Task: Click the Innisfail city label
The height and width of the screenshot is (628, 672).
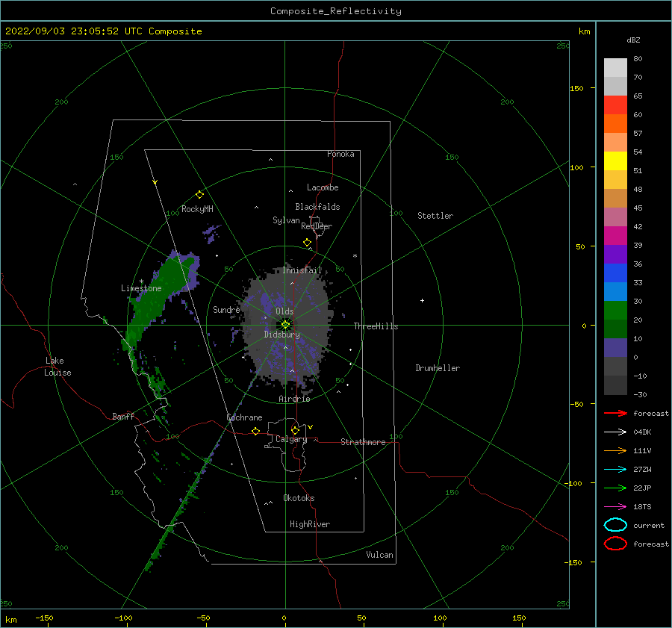Action: point(302,270)
